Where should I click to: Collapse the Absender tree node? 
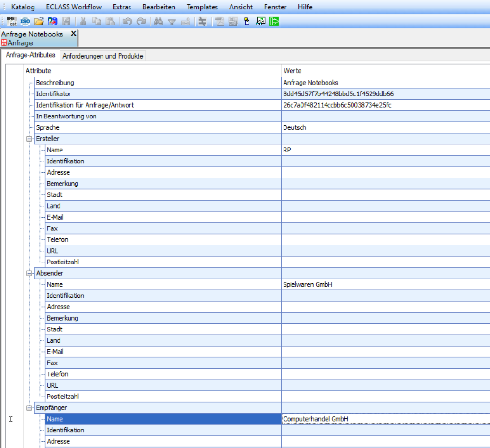point(30,273)
